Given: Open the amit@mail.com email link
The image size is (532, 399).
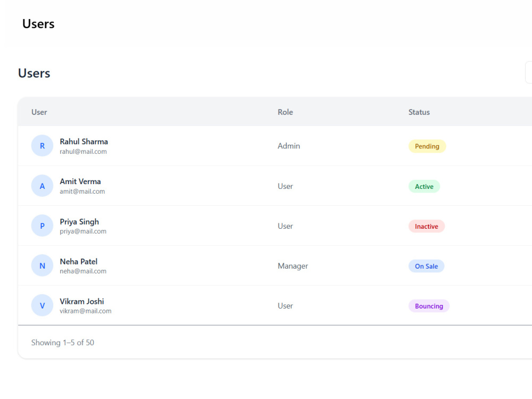Looking at the screenshot, I should click(82, 192).
